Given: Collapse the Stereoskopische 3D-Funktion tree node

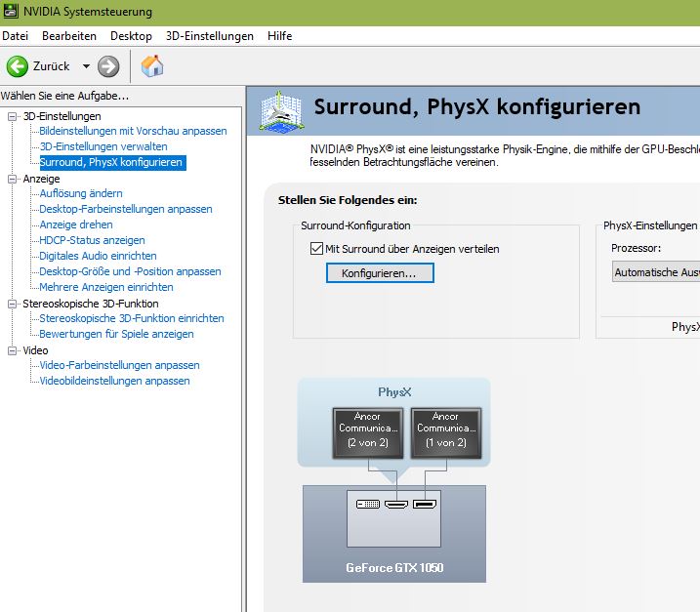Looking at the screenshot, I should [x=13, y=304].
